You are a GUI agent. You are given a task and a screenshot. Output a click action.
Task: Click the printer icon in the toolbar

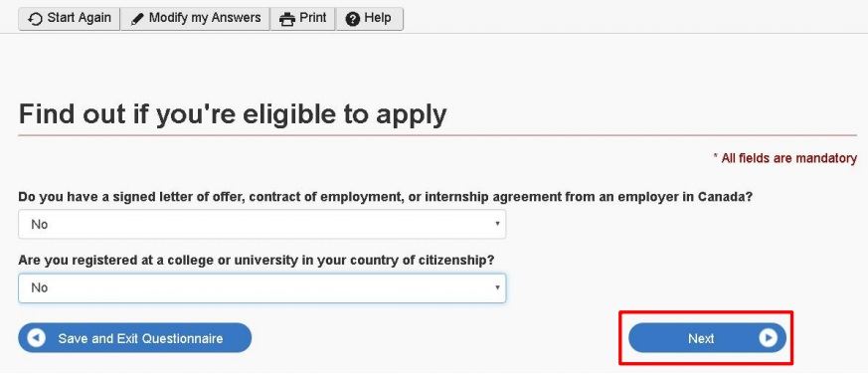click(286, 19)
